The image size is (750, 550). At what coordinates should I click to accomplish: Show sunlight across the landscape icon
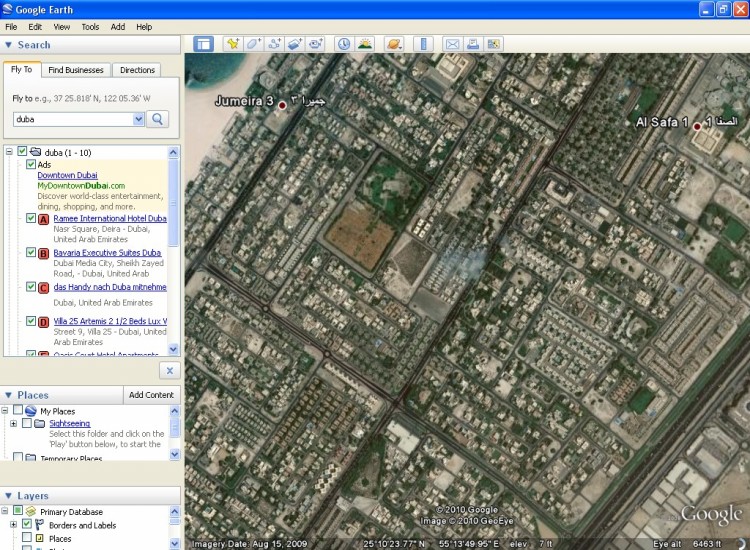tap(365, 44)
